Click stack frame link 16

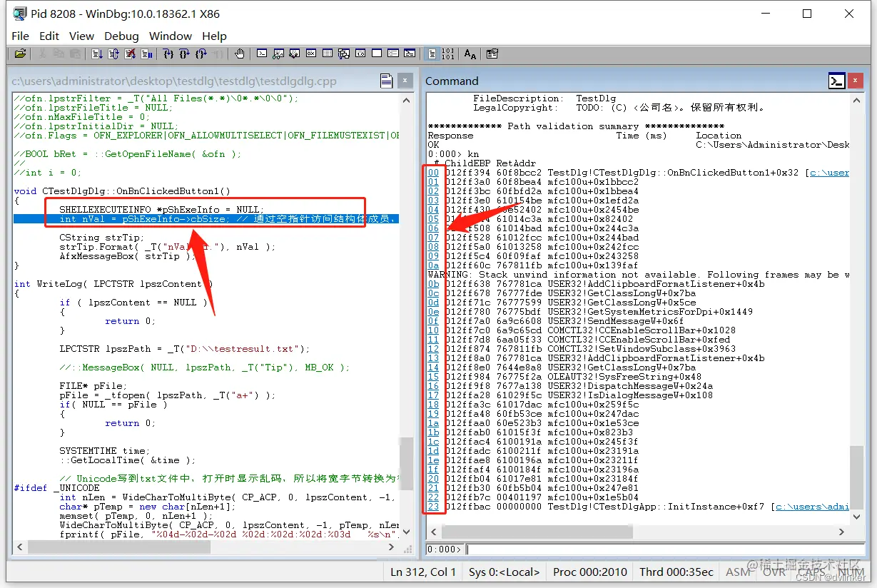[433, 386]
